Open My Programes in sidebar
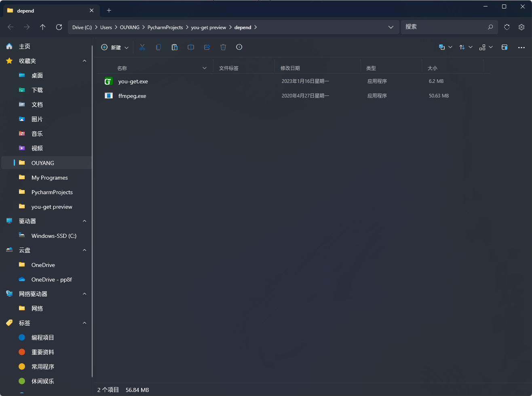 [x=47, y=178]
